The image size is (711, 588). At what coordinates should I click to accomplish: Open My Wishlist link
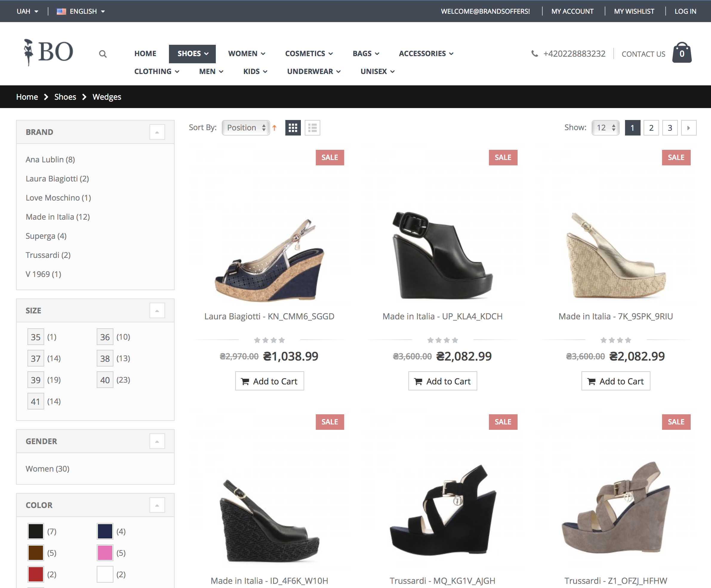(634, 12)
